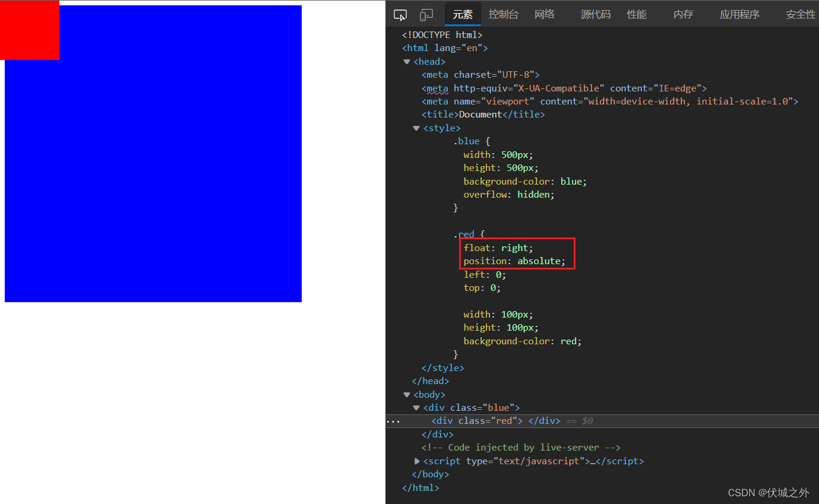Switch to the 元素 tab

pyautogui.click(x=463, y=15)
